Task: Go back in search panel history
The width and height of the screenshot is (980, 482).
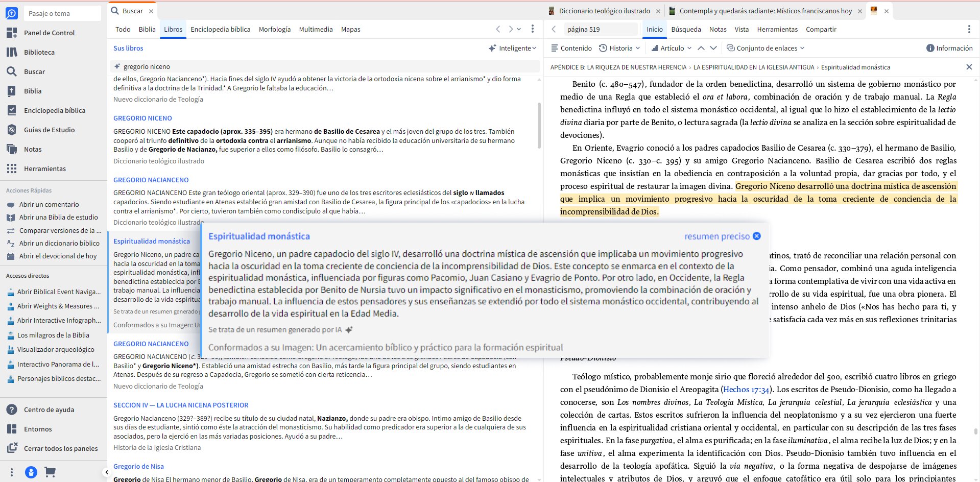Action: click(x=498, y=29)
